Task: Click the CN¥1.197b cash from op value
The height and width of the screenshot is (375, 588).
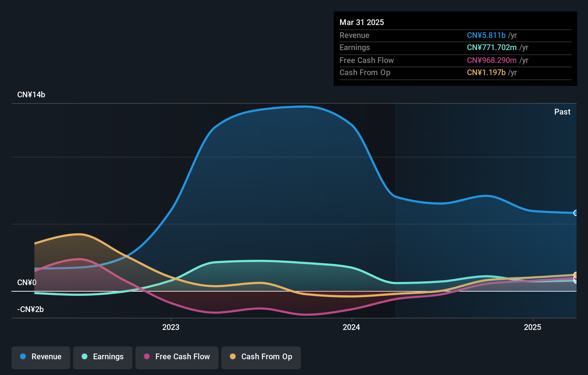Action: pyautogui.click(x=486, y=73)
